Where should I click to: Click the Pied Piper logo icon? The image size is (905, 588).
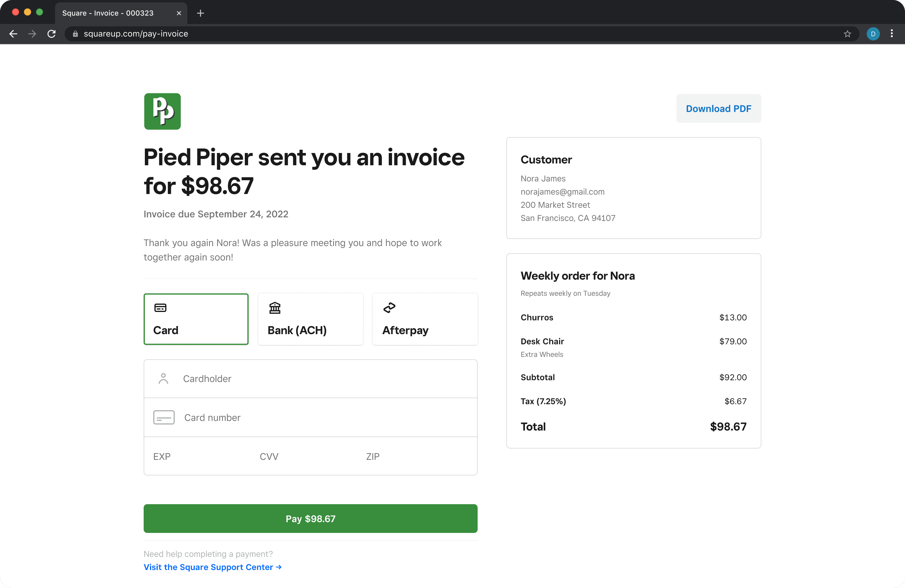pos(163,111)
